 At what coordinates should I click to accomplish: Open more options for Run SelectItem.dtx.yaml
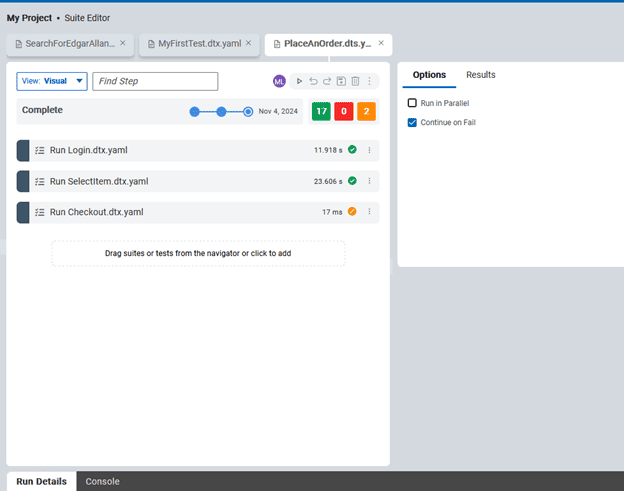click(369, 181)
